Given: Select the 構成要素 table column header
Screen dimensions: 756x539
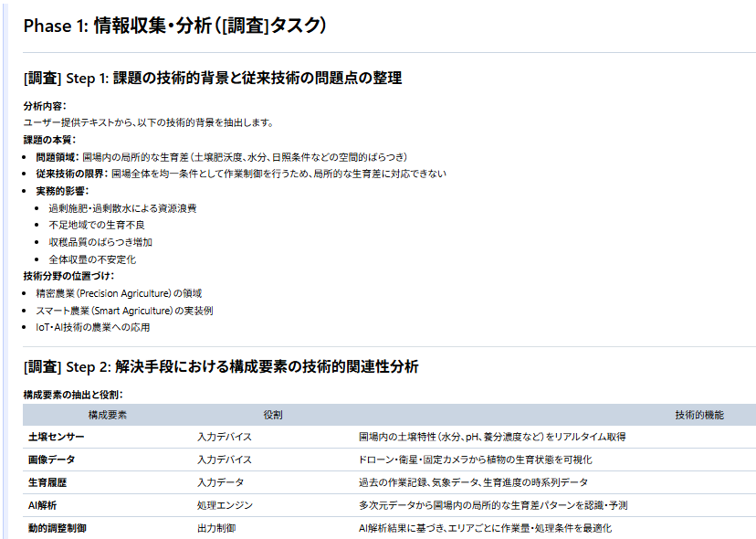Looking at the screenshot, I should 108,415.
